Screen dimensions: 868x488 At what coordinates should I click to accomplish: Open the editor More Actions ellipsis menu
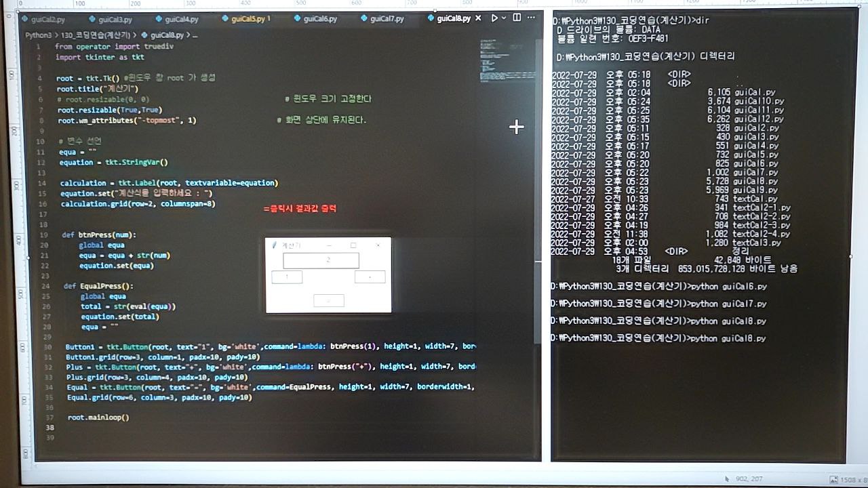click(x=531, y=18)
